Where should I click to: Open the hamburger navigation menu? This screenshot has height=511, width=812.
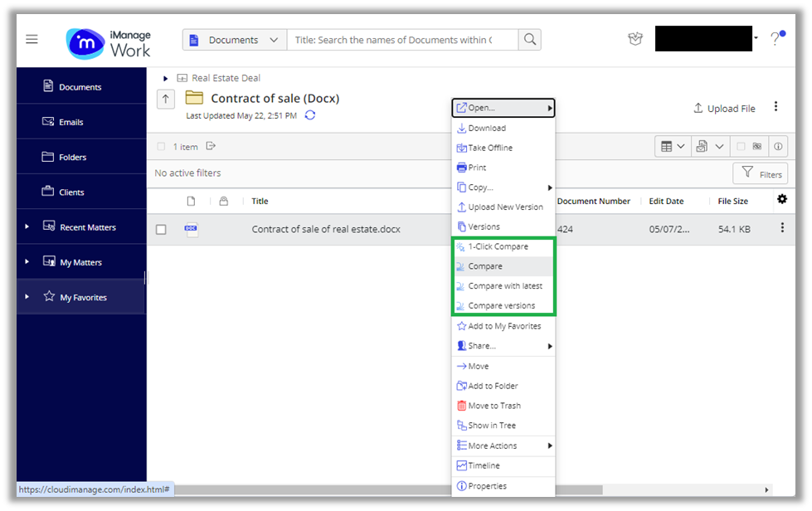[x=32, y=39]
